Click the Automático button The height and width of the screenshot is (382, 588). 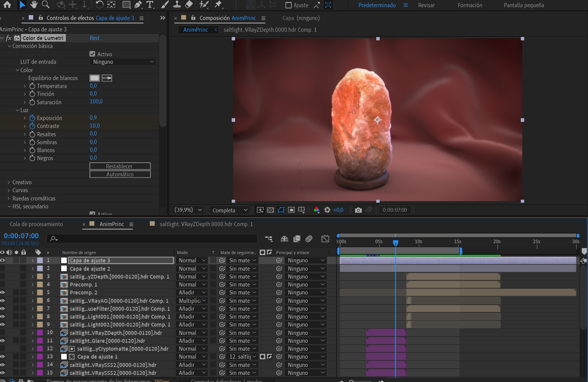coord(120,174)
